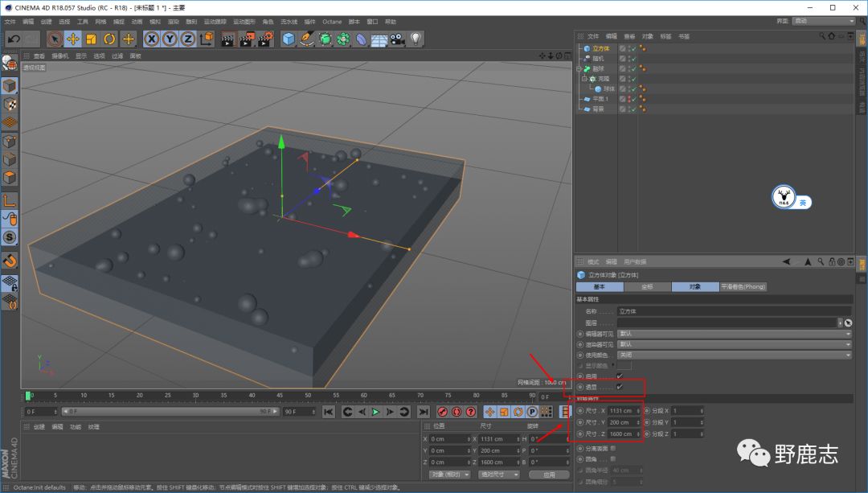The image size is (868, 493).
Task: Add a cube primitive from toolbar
Action: click(289, 39)
